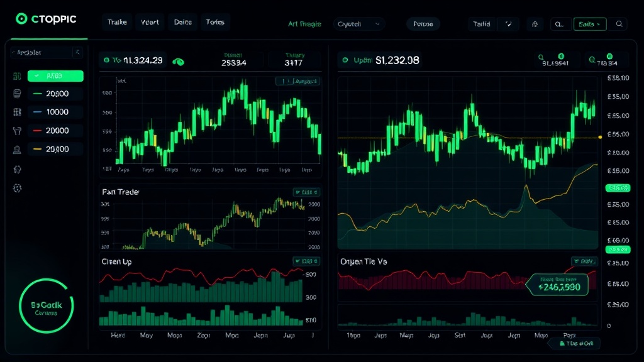644x362 pixels.
Task: Toggle the checked highlighted green row in sidebar
Action: pos(55,76)
